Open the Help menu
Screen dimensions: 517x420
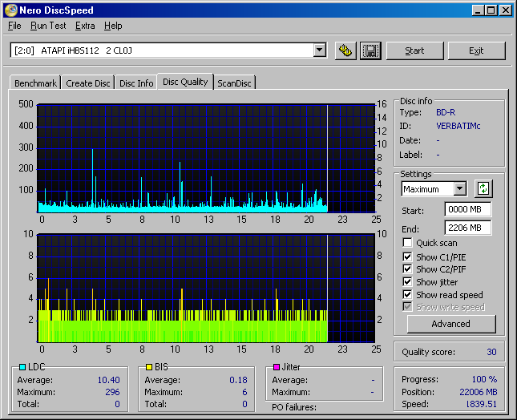(113, 26)
